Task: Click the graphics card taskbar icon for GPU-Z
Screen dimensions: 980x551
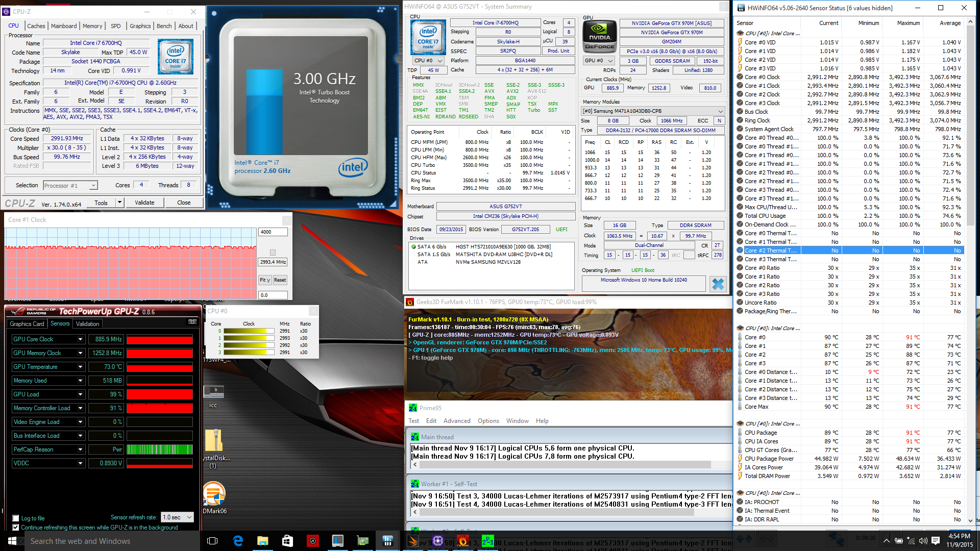Action: tap(362, 541)
